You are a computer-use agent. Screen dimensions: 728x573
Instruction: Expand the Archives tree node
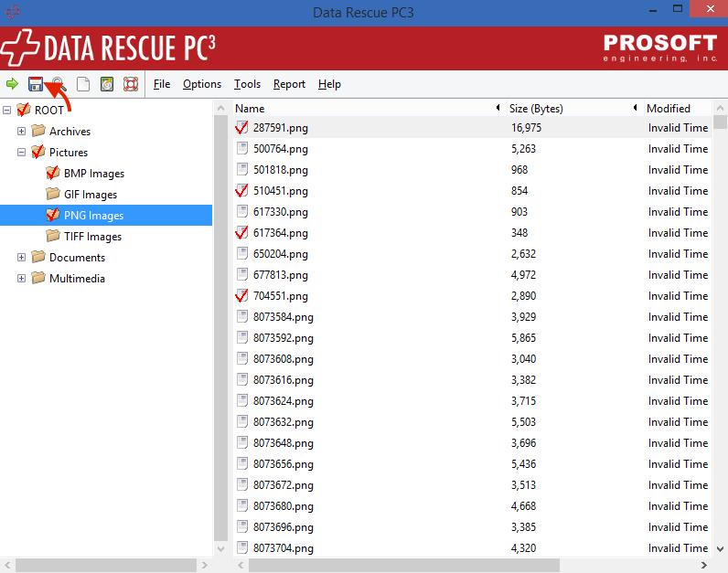click(x=21, y=131)
